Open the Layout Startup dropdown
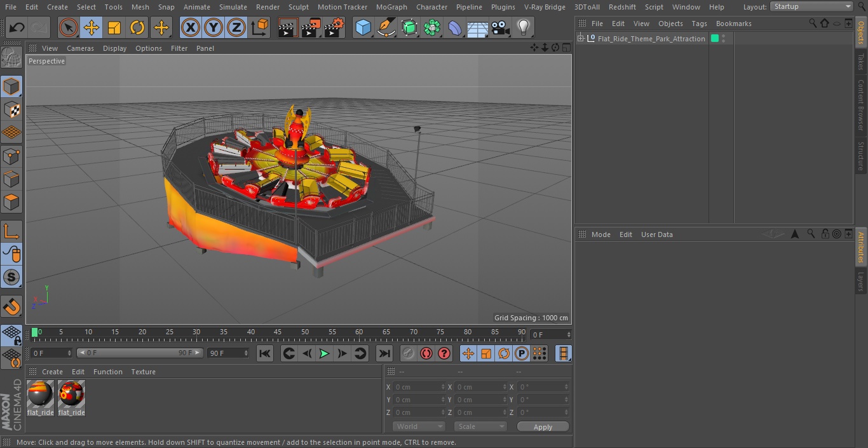868x448 pixels. (x=811, y=6)
